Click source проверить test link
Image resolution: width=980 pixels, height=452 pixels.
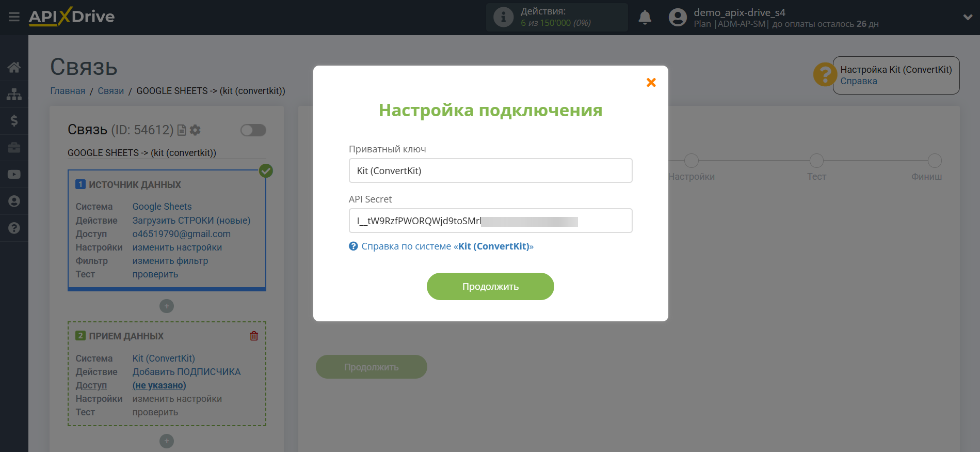[x=155, y=274]
